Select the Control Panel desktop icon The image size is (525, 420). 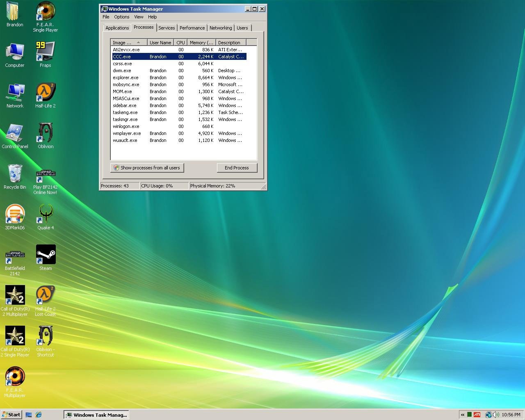pos(15,136)
